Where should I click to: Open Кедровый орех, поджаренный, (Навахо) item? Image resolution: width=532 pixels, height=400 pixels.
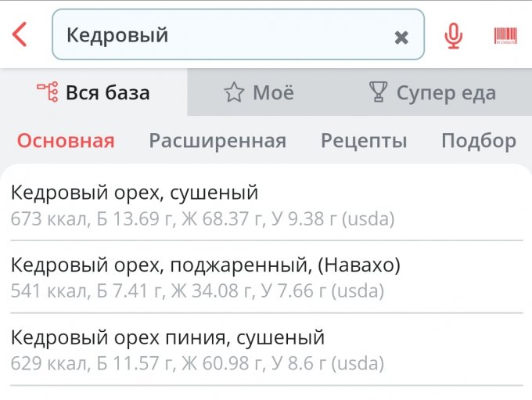click(x=205, y=265)
